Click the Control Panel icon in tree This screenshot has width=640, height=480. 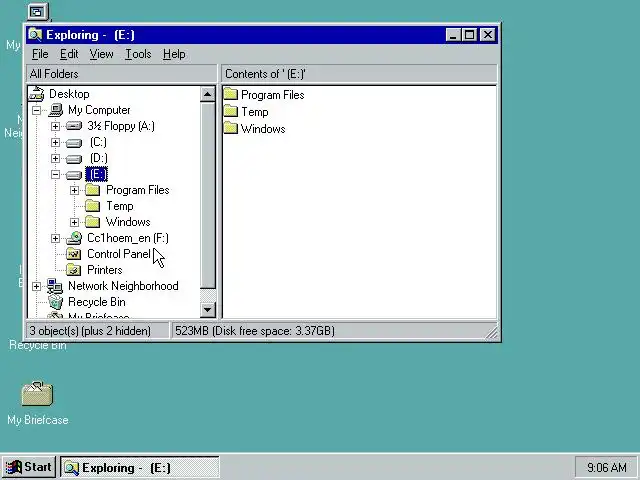point(74,254)
